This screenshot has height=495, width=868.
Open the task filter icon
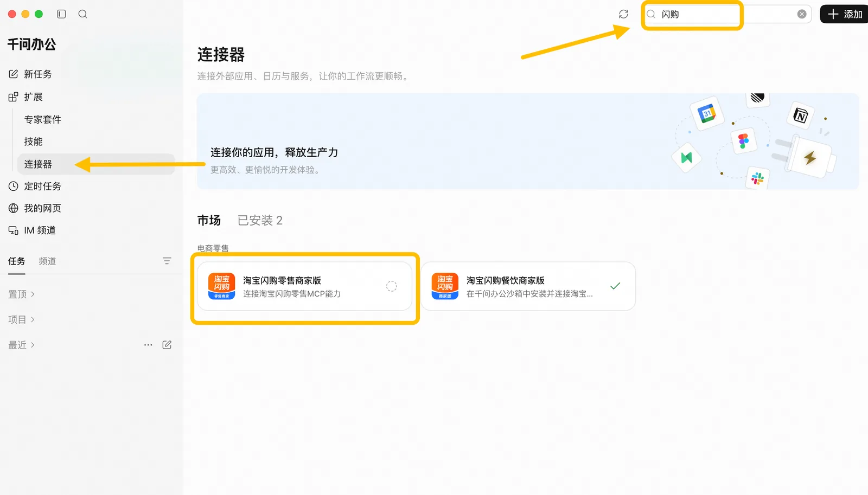tap(167, 261)
